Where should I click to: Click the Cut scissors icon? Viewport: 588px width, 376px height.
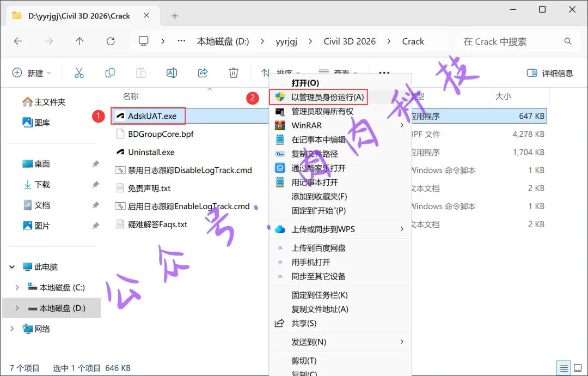pyautogui.click(x=79, y=73)
